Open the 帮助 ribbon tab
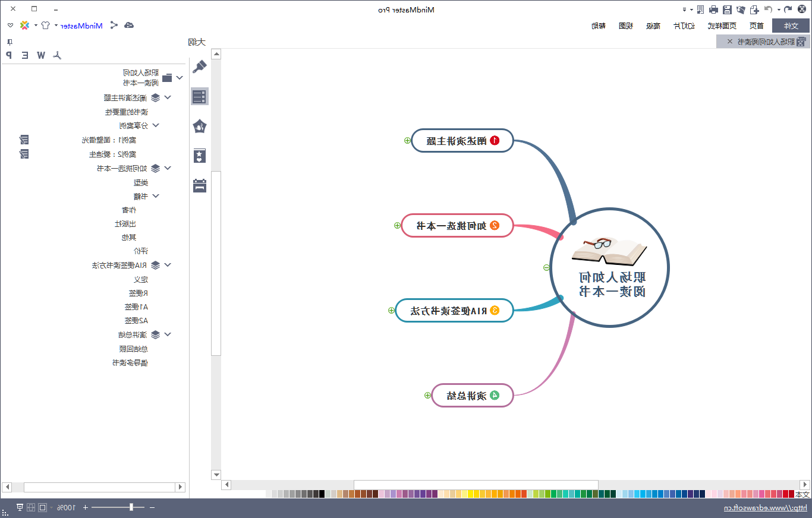 599,26
